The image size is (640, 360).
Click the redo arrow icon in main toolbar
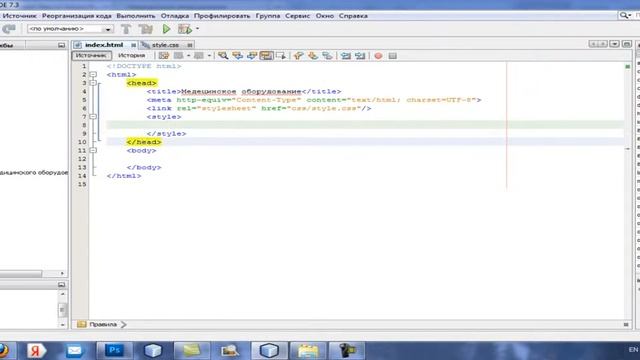click(9, 29)
